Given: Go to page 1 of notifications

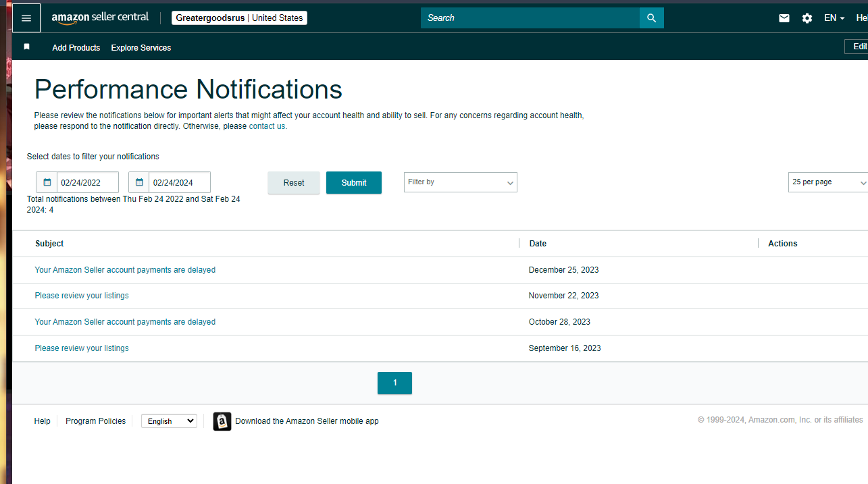Looking at the screenshot, I should (394, 383).
